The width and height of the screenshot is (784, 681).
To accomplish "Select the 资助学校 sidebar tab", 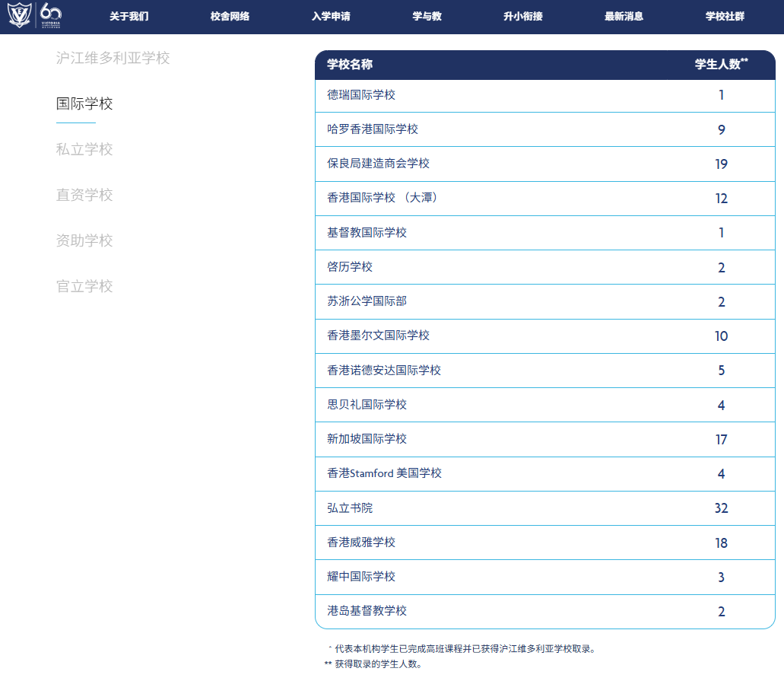I will click(x=84, y=240).
